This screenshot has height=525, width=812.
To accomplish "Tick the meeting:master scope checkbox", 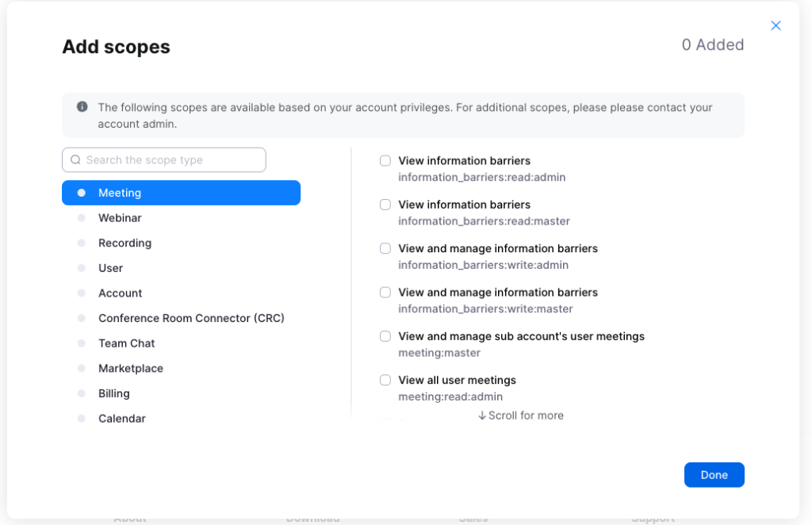I will pyautogui.click(x=385, y=336).
